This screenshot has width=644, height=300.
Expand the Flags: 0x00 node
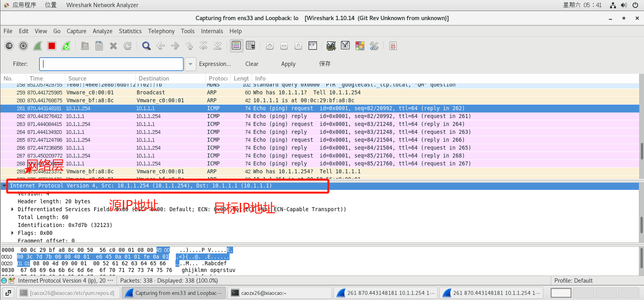(x=12, y=233)
